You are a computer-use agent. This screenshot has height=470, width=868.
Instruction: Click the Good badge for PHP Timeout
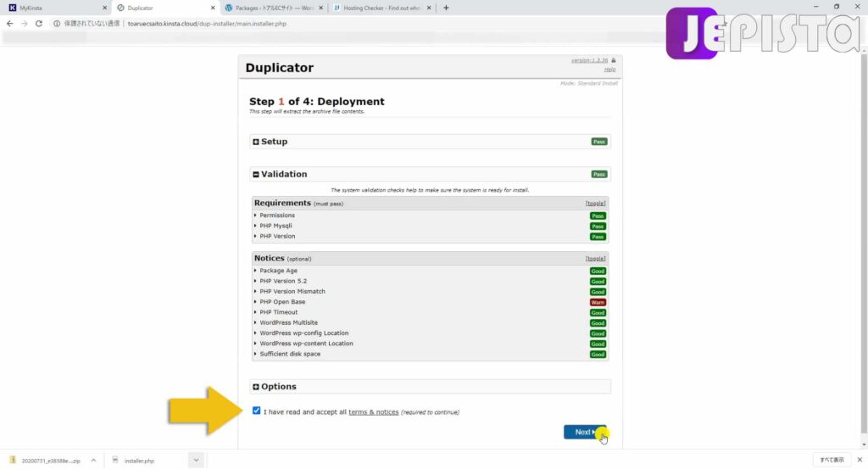point(598,313)
